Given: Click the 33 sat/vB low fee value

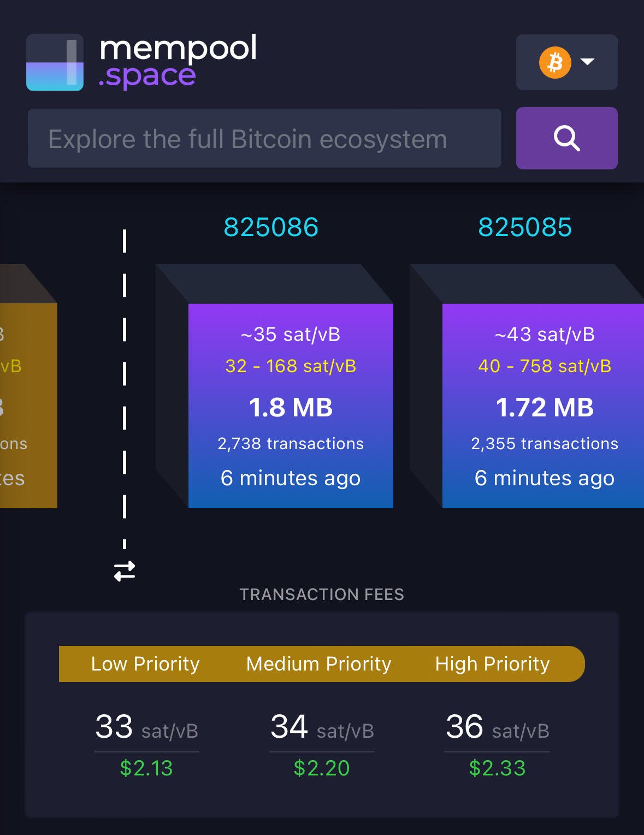Looking at the screenshot, I should [x=146, y=727].
